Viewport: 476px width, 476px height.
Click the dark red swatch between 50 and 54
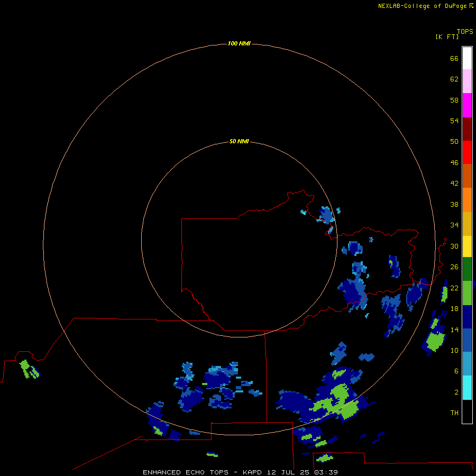point(467,129)
